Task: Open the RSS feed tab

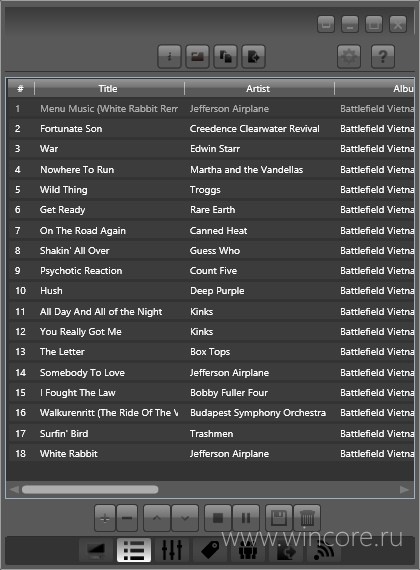Action: click(x=324, y=550)
